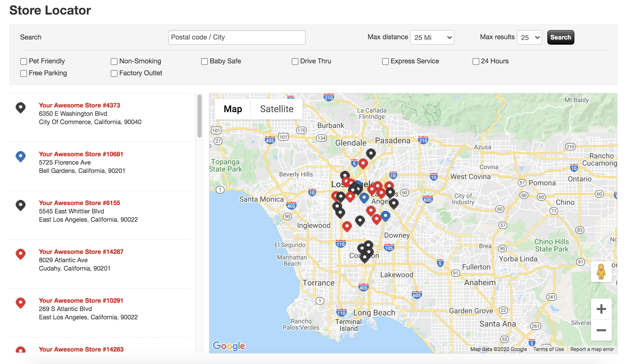This screenshot has width=630, height=364.
Task: Open the Max distance dropdown
Action: click(x=432, y=37)
